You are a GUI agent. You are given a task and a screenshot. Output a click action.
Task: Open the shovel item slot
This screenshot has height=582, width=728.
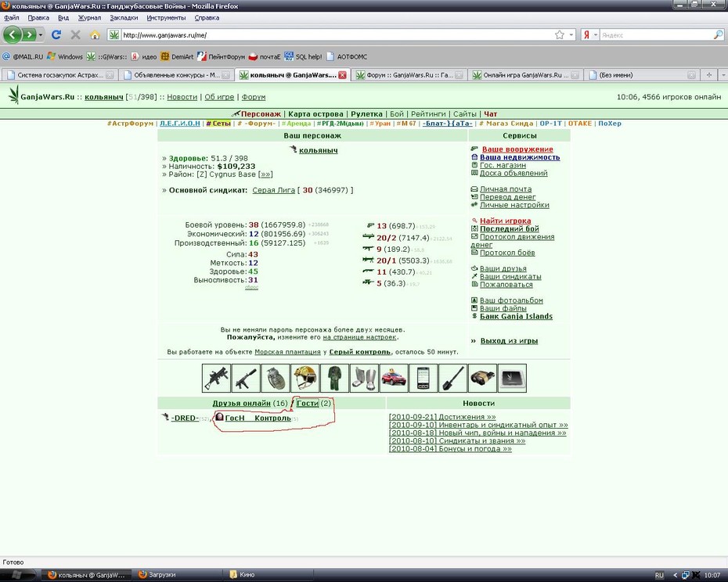452,378
